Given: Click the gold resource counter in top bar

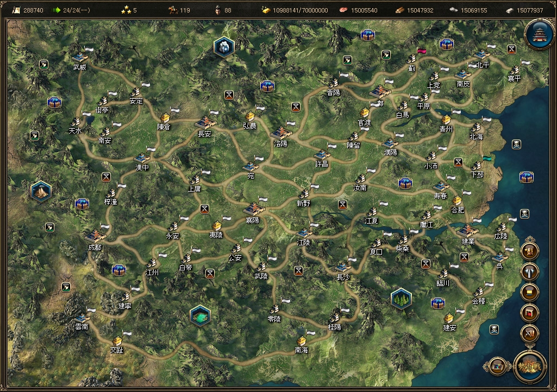Looking at the screenshot, I should [x=295, y=10].
